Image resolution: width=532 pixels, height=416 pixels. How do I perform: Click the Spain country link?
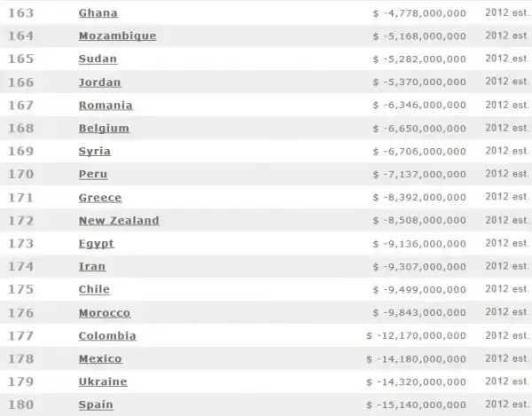[x=96, y=405]
